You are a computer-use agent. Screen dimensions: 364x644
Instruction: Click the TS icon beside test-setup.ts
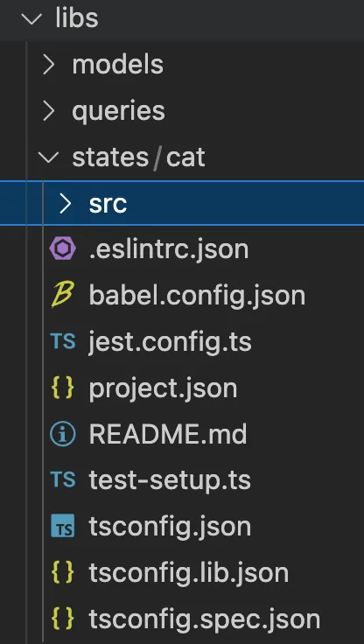pyautogui.click(x=63, y=479)
